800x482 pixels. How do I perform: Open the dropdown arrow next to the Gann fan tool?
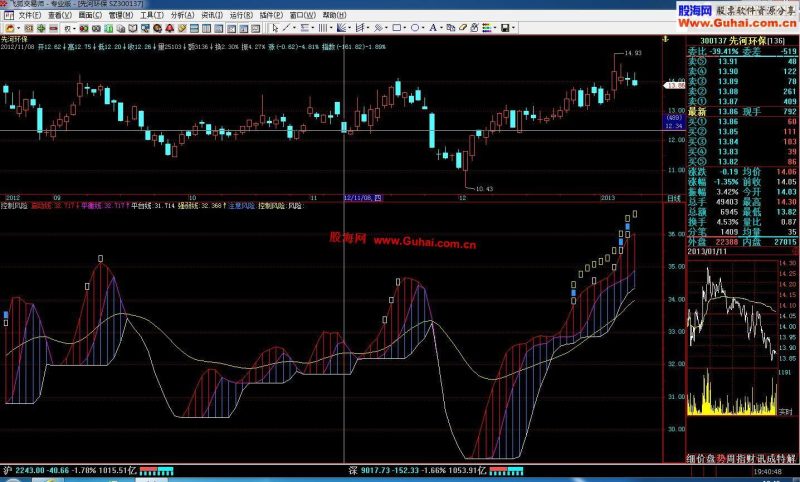tap(350, 28)
